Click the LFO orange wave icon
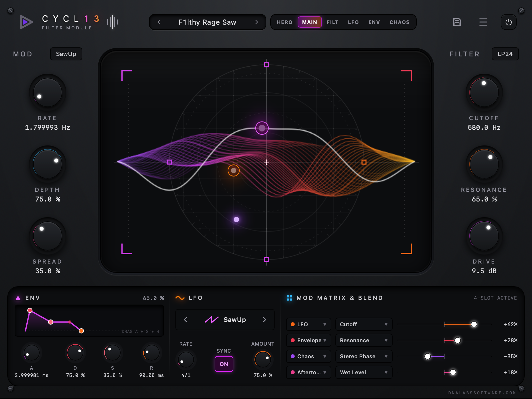This screenshot has width=532, height=399. click(180, 298)
